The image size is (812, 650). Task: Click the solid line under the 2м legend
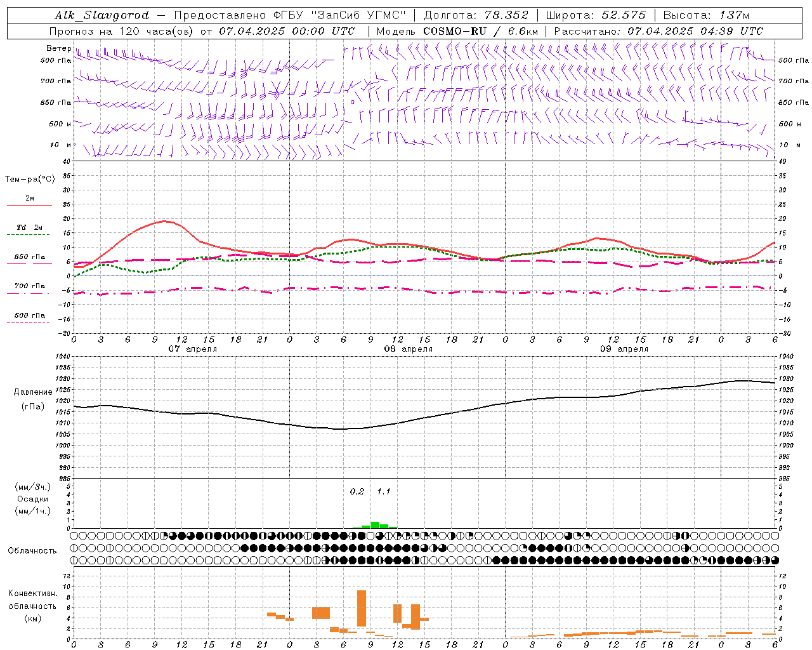click(29, 206)
